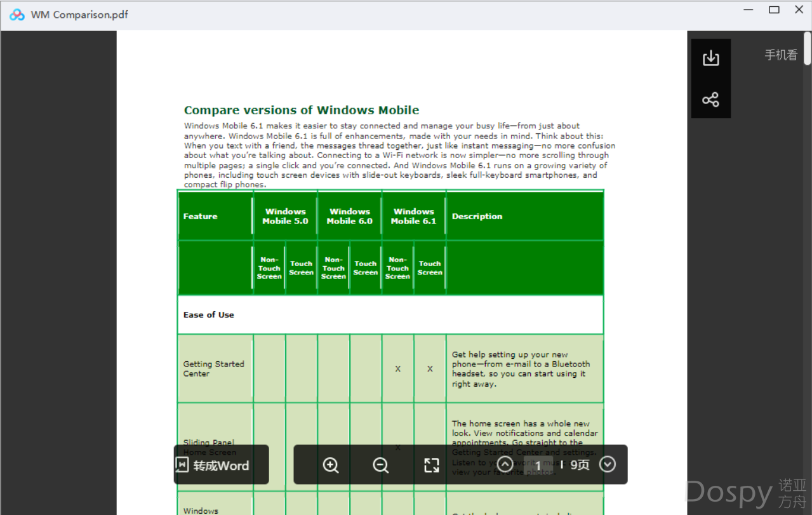This screenshot has height=515, width=812.
Task: Click the vertical scrollbar thumb
Action: pos(808,48)
